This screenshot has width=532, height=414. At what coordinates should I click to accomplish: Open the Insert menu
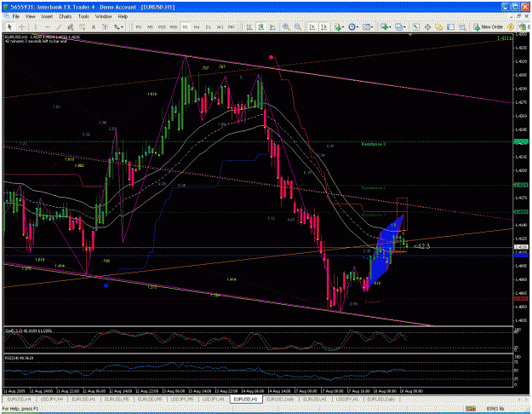click(x=47, y=16)
